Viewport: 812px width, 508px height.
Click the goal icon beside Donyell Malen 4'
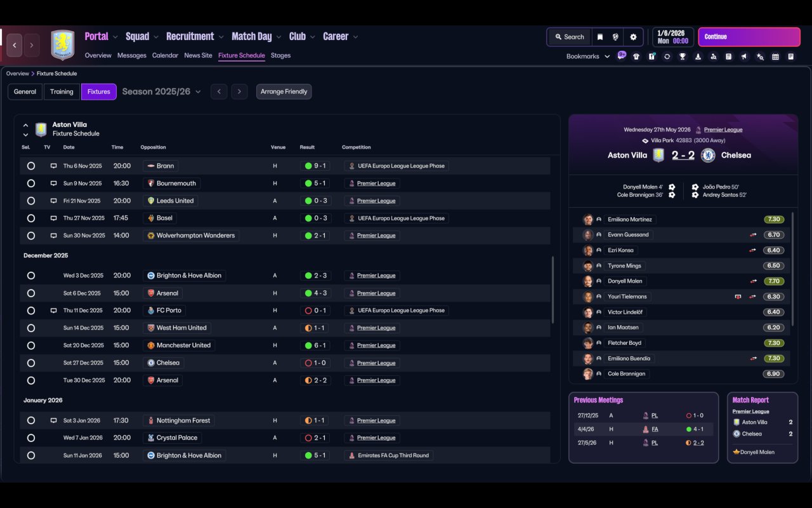[672, 187]
